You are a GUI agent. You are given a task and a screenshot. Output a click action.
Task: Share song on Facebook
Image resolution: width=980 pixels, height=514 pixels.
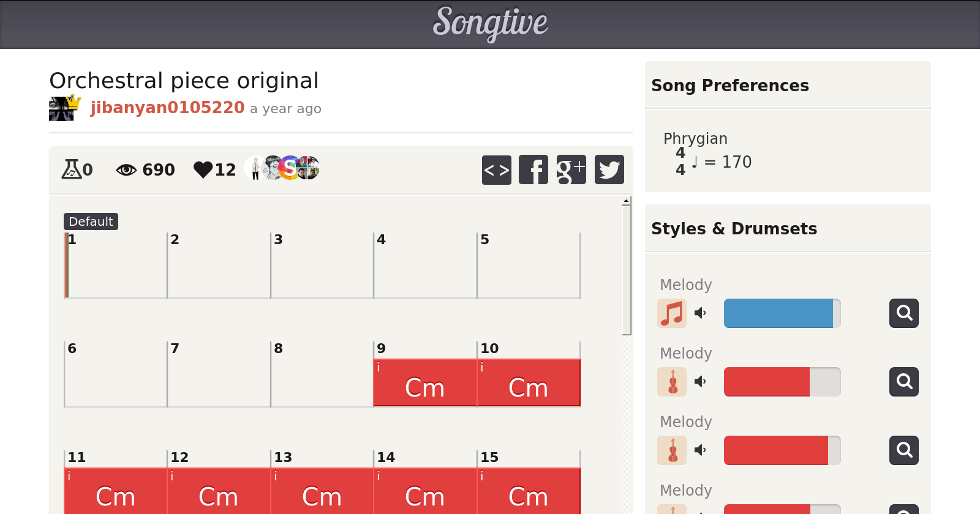[x=533, y=169]
